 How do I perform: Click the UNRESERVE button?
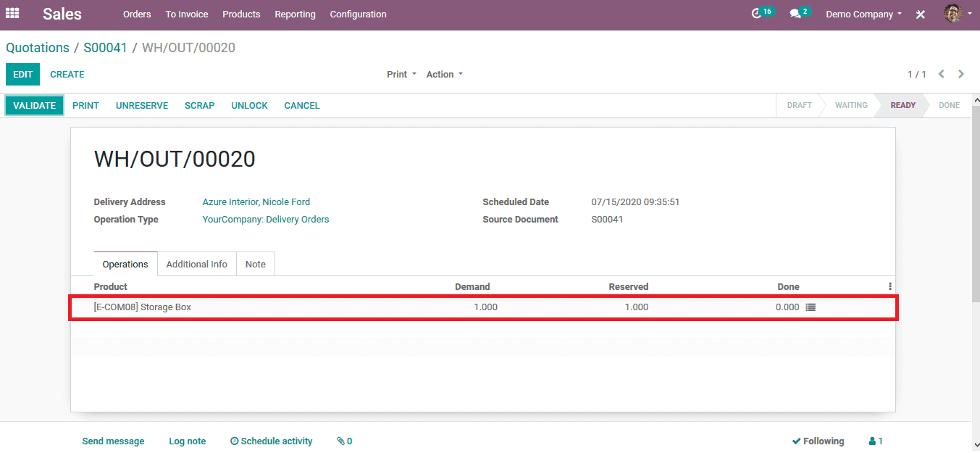coord(142,106)
